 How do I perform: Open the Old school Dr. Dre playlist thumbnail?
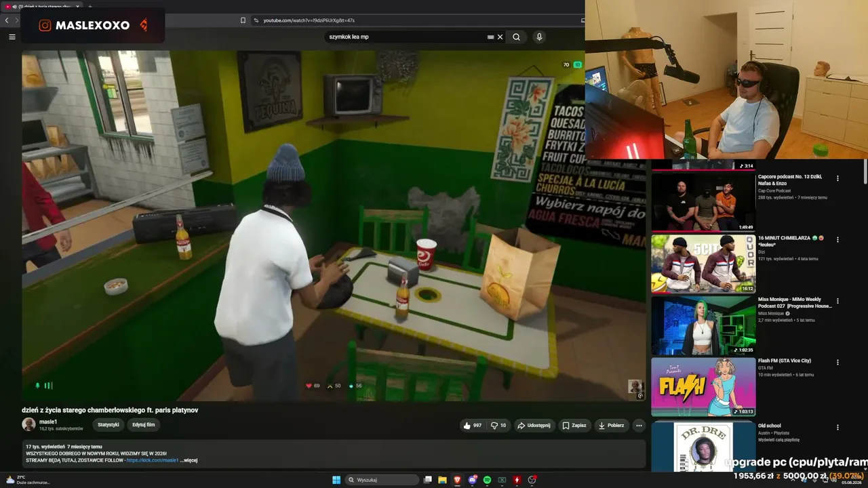703,446
